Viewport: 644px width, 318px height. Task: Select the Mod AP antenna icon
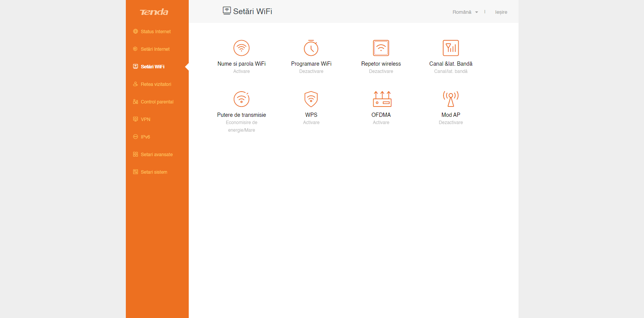point(451,99)
